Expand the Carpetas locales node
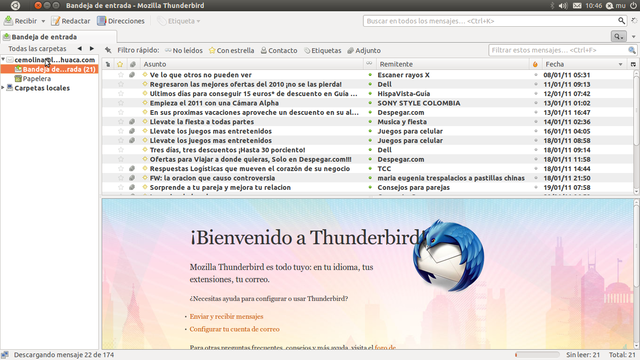640x360 pixels. tap(3, 88)
